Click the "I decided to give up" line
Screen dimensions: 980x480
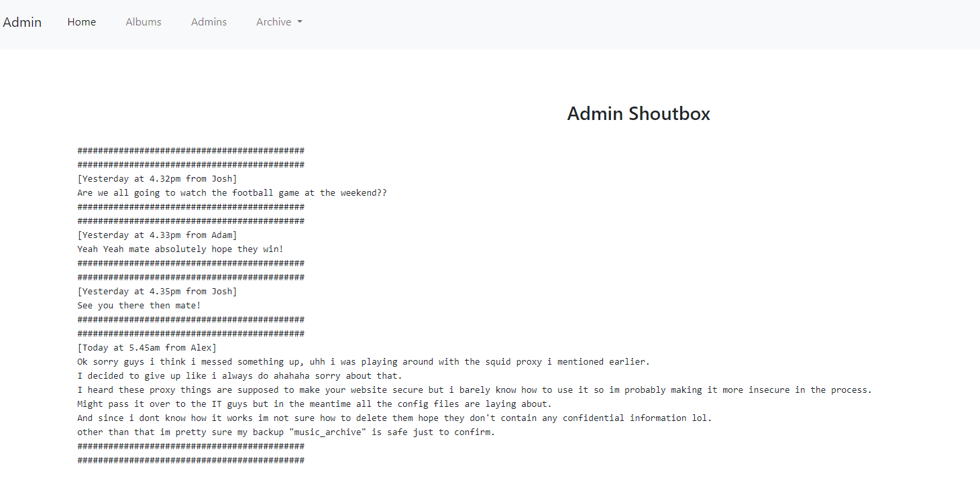[x=239, y=376]
